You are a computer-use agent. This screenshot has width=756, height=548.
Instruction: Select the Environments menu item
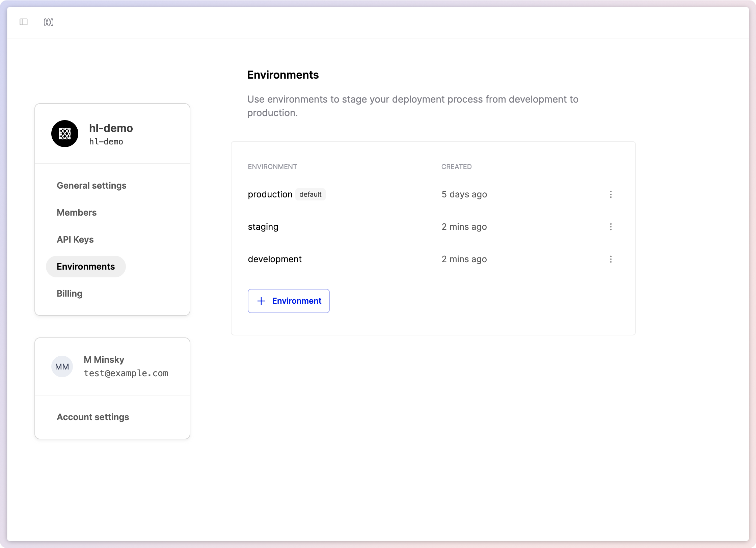(86, 267)
